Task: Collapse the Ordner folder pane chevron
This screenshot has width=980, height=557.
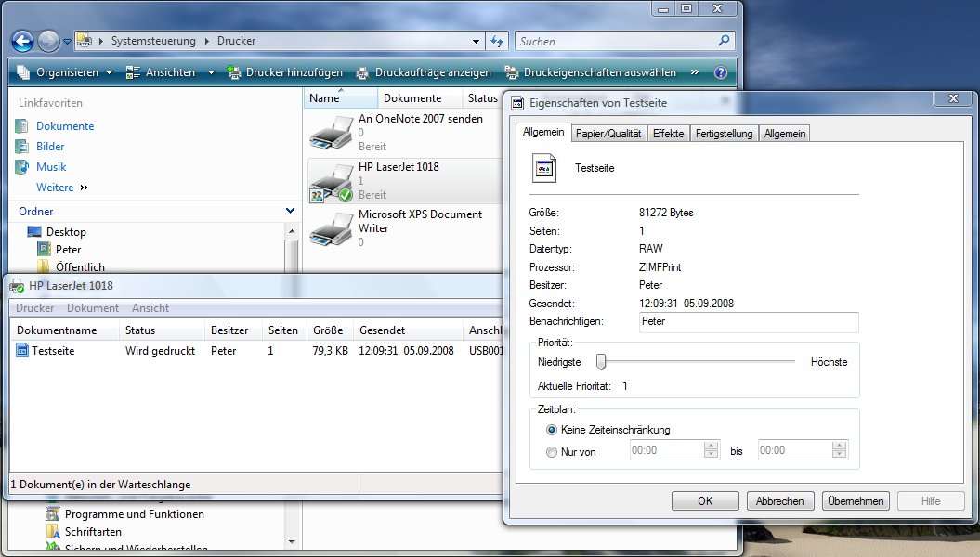Action: [x=290, y=211]
